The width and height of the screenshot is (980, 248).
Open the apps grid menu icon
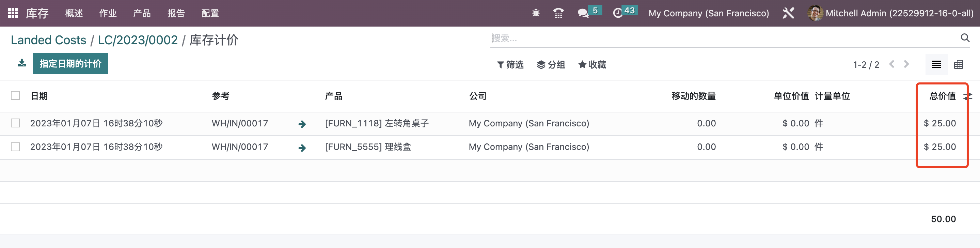tap(13, 13)
